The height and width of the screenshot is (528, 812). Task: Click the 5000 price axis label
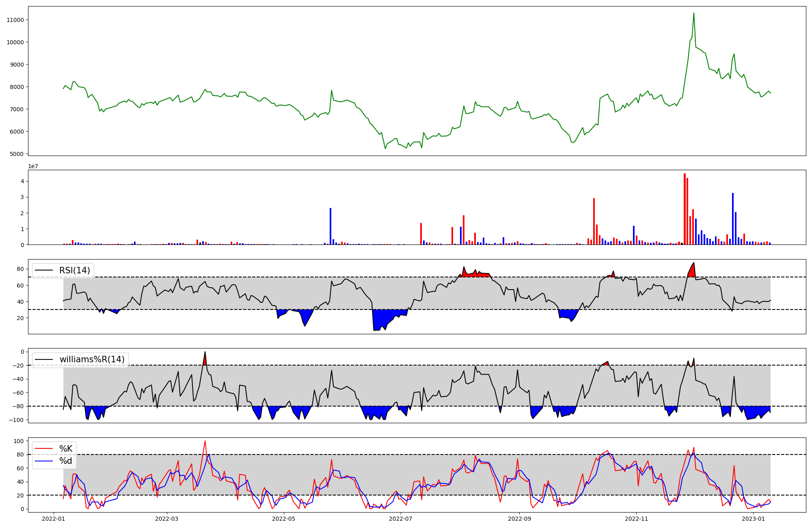click(17, 154)
